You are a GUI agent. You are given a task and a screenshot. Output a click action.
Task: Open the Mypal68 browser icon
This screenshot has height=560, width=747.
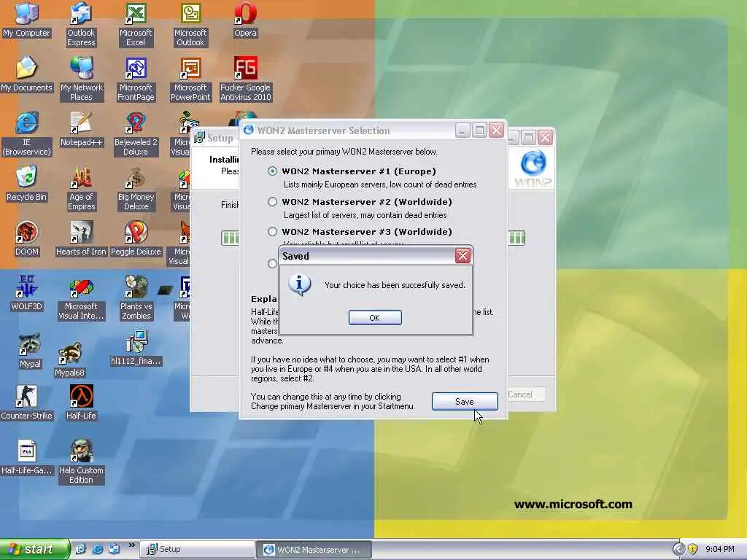[69, 359]
